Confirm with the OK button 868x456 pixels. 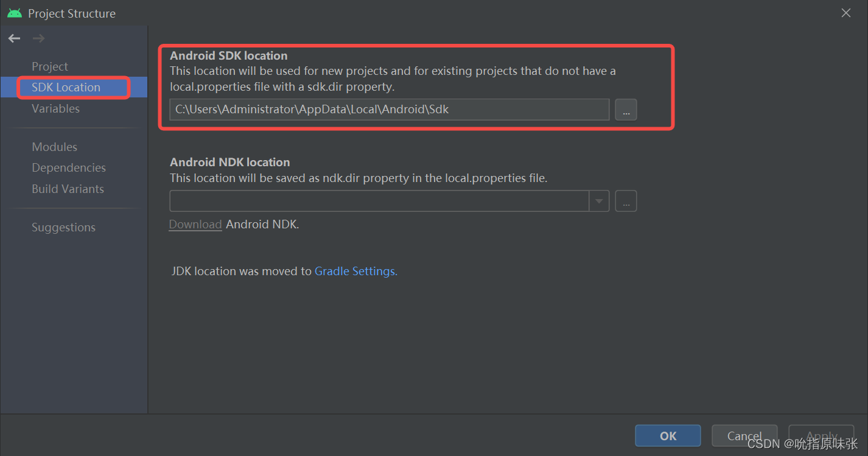click(668, 436)
